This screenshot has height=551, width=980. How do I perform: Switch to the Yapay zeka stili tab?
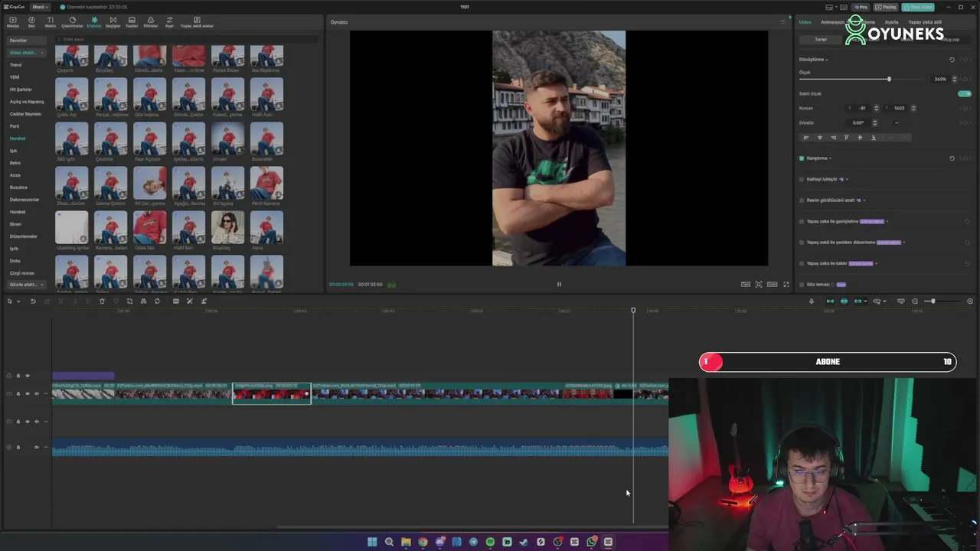click(x=925, y=22)
